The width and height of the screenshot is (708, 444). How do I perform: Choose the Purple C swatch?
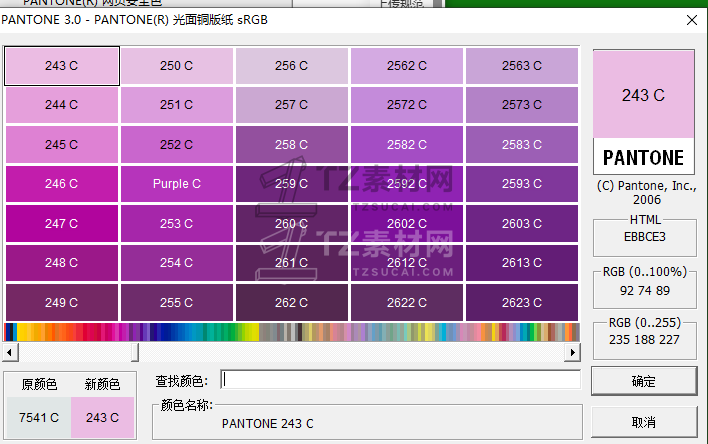click(x=177, y=184)
